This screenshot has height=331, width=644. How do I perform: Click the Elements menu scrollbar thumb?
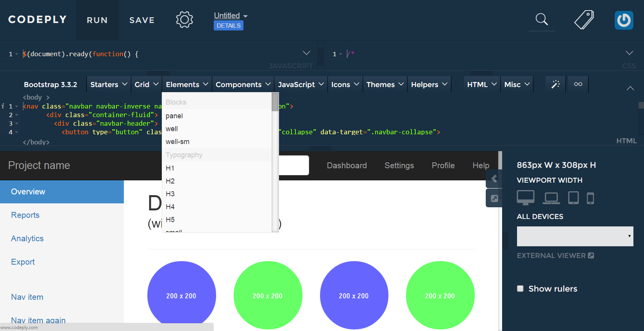click(275, 102)
